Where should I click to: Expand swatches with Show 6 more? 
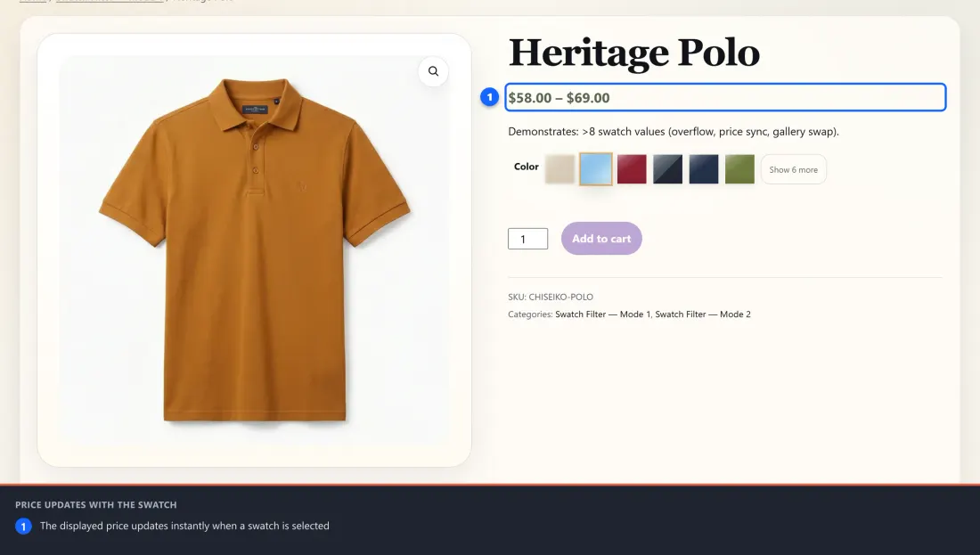tap(794, 169)
